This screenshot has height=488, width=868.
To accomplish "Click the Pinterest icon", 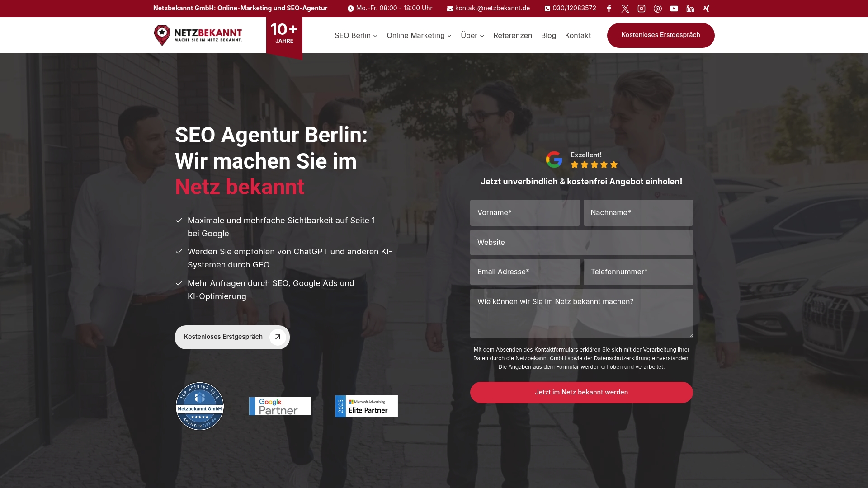I will pos(657,8).
